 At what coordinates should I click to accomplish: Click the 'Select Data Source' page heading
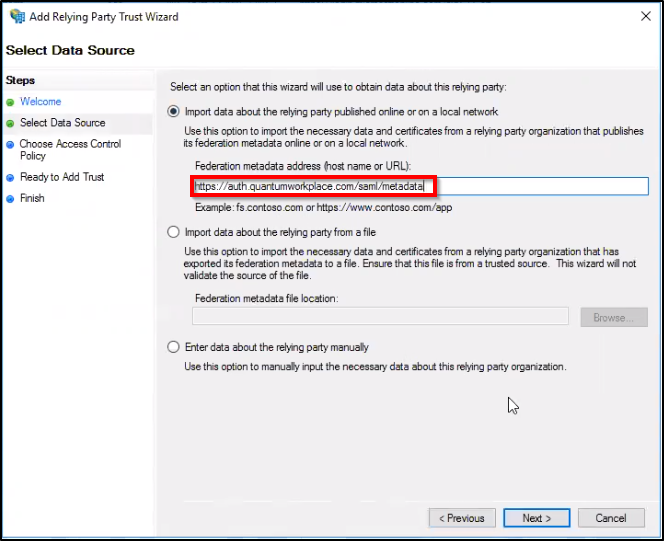(70, 50)
